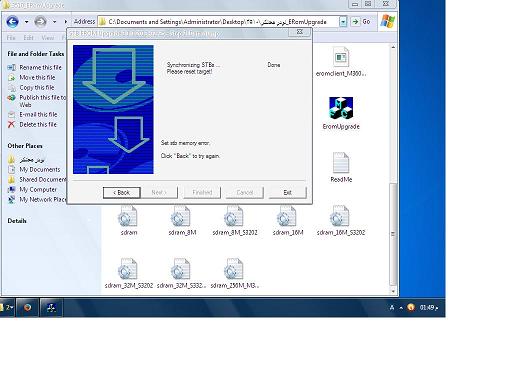Click "Delete this file" task link

pos(38,124)
